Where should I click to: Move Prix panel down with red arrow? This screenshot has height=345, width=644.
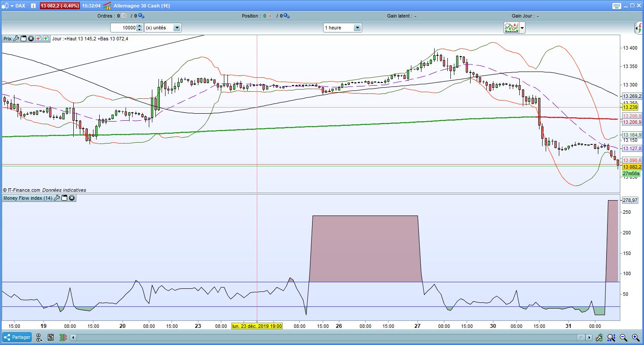pyautogui.click(x=38, y=39)
